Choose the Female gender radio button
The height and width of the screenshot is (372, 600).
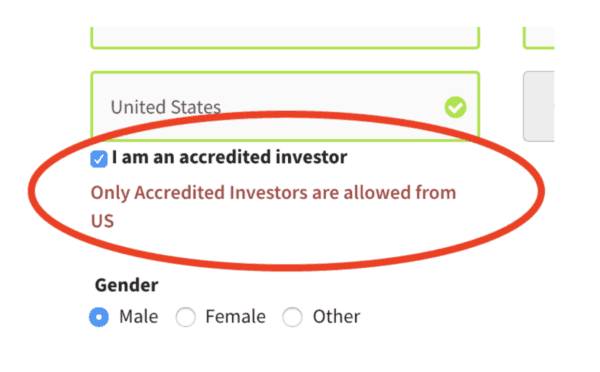click(186, 317)
